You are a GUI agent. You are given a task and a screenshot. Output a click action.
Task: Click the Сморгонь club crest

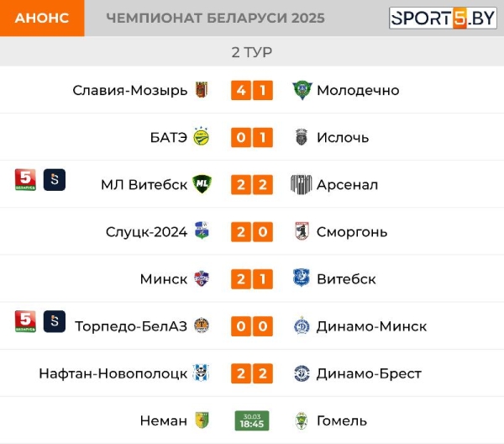click(x=302, y=231)
